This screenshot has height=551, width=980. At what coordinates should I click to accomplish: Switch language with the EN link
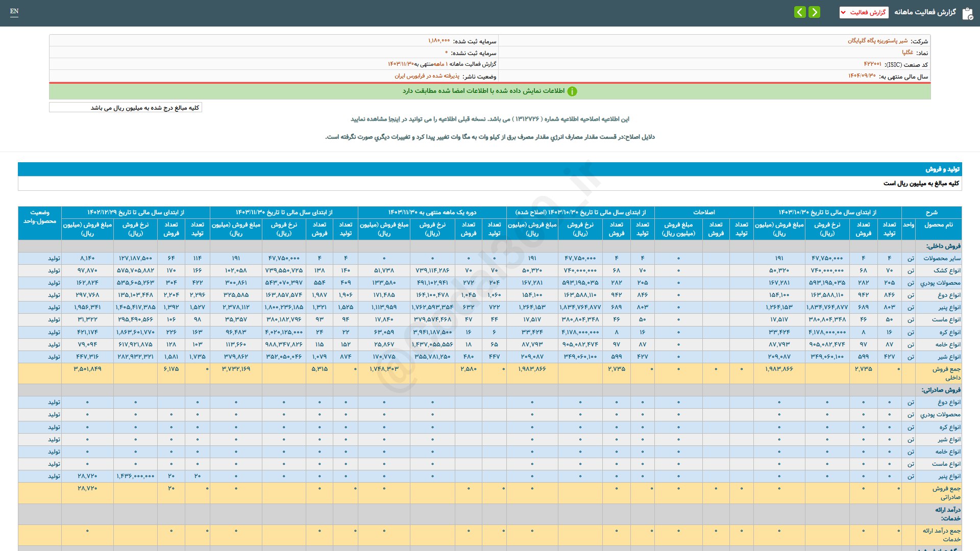14,11
